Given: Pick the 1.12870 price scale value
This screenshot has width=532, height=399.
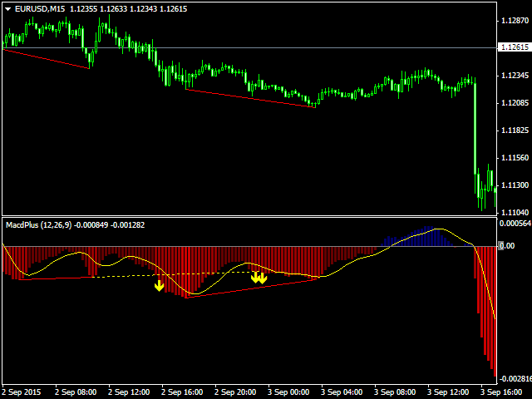Looking at the screenshot, I should point(515,21).
